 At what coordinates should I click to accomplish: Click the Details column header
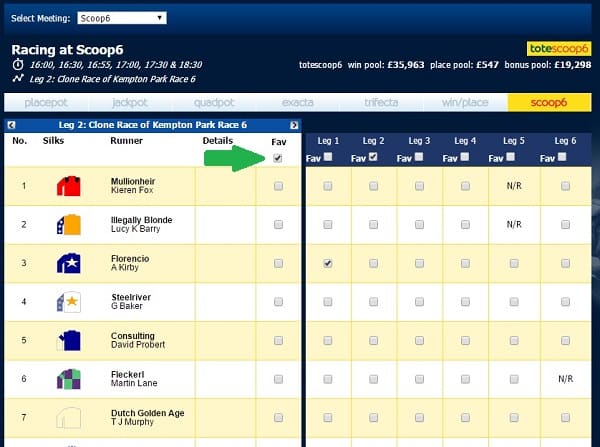pyautogui.click(x=218, y=141)
